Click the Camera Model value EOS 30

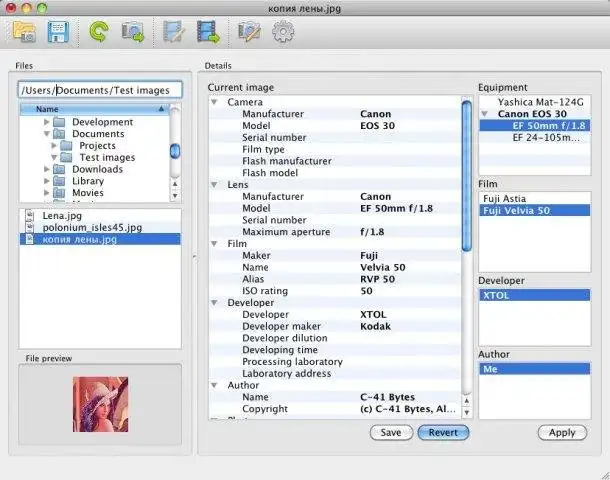click(x=377, y=126)
